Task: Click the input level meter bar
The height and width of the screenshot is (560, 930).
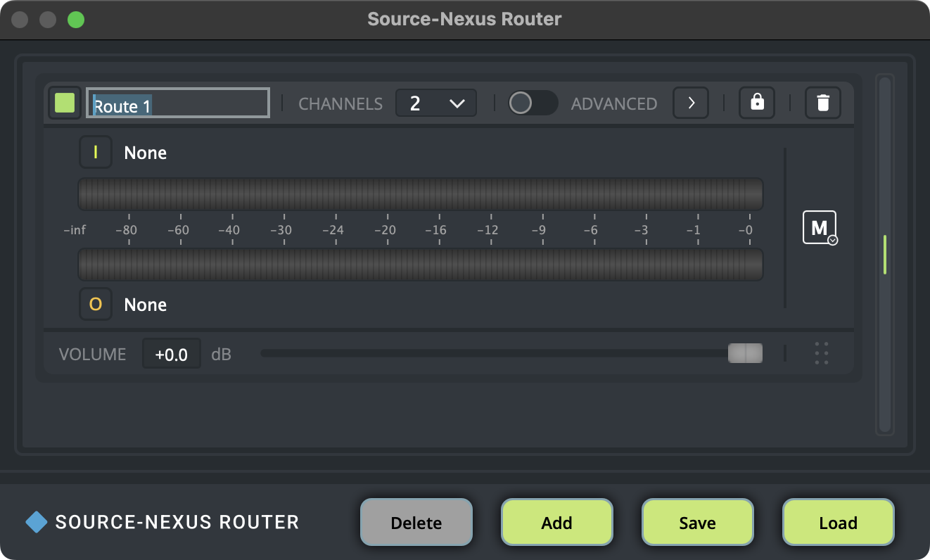Action: pos(420,194)
